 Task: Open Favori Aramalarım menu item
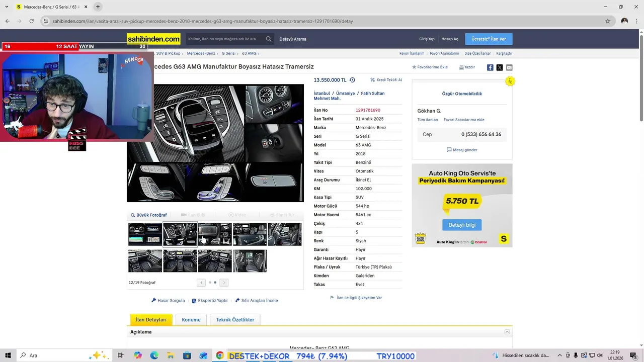[x=444, y=53]
